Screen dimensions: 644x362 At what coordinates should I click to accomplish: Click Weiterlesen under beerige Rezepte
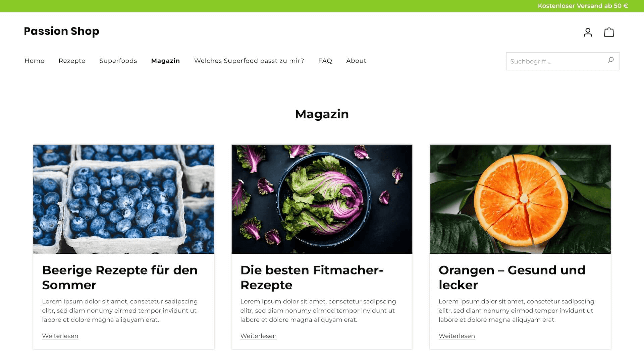[x=60, y=336]
